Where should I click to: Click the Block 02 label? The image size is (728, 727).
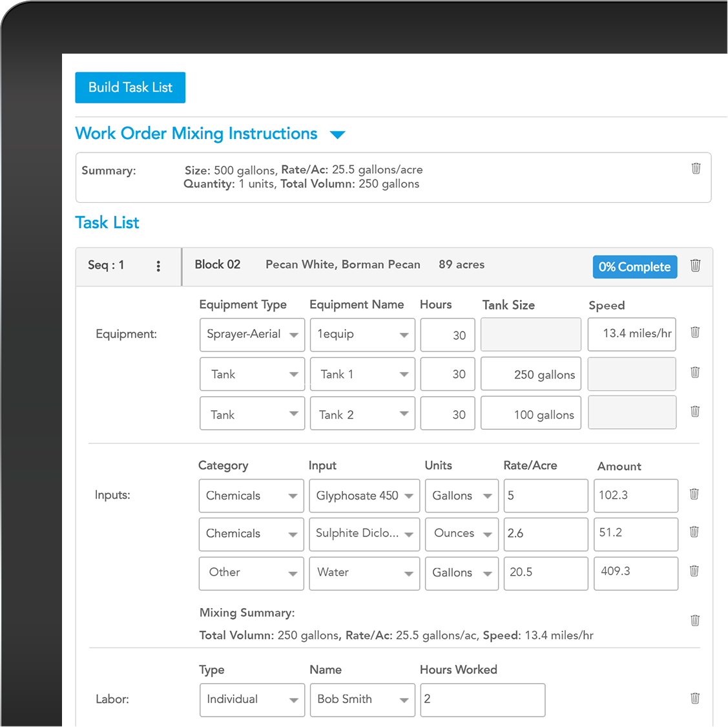[x=217, y=265]
